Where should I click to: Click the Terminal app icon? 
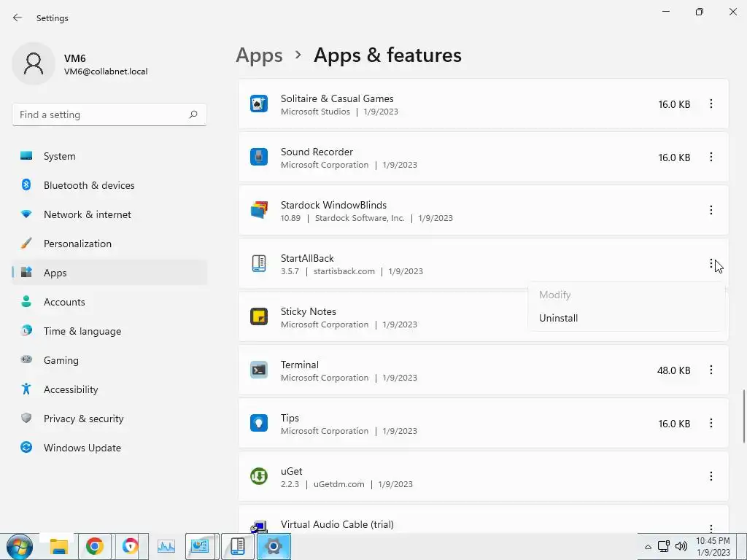pos(259,370)
